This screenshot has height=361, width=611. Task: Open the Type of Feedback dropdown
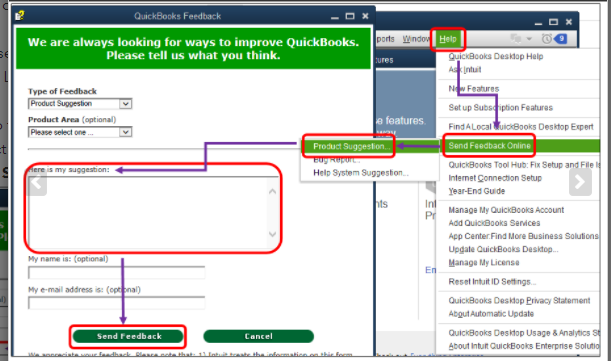click(x=80, y=104)
